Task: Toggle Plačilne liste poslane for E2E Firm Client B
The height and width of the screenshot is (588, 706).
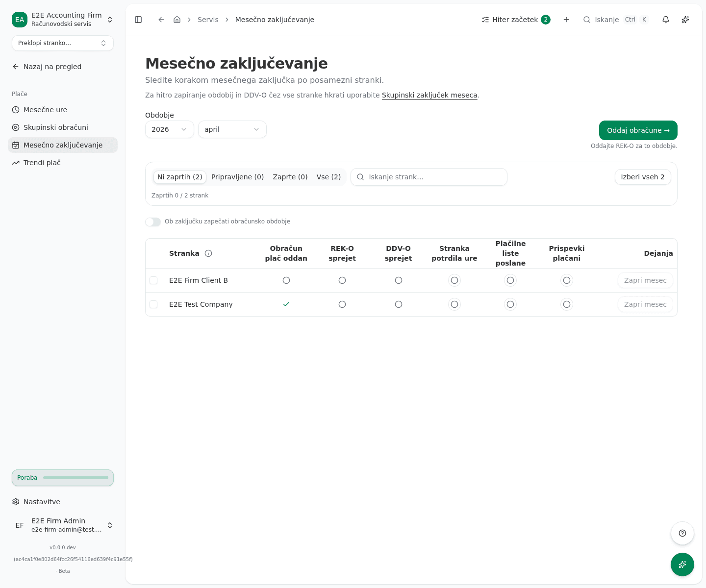Action: (510, 280)
